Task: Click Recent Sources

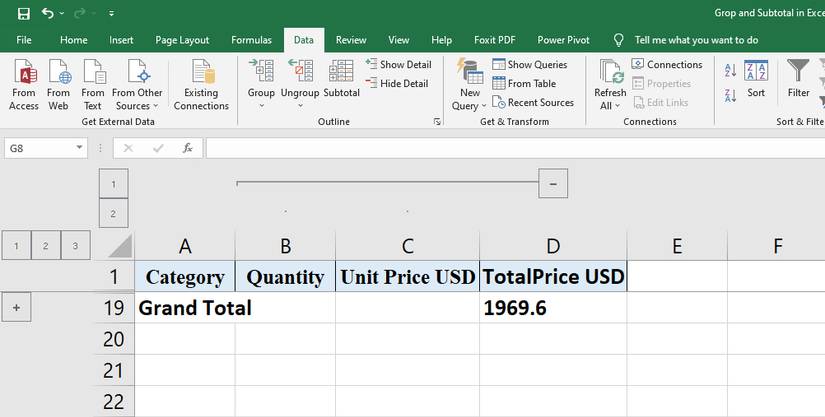Action: point(532,103)
